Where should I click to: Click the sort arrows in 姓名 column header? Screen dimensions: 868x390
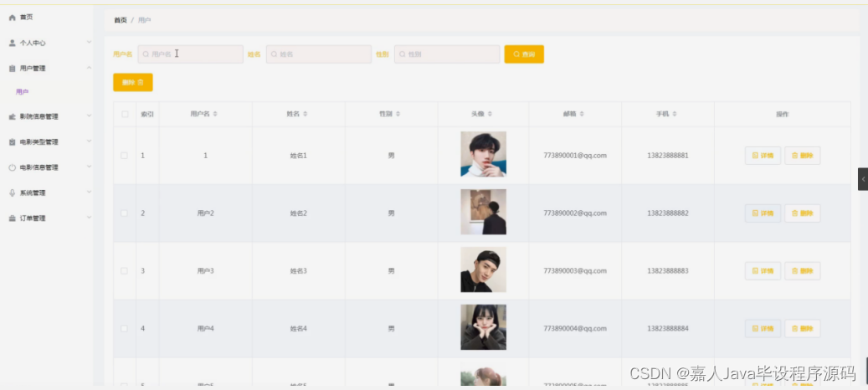[x=305, y=114]
